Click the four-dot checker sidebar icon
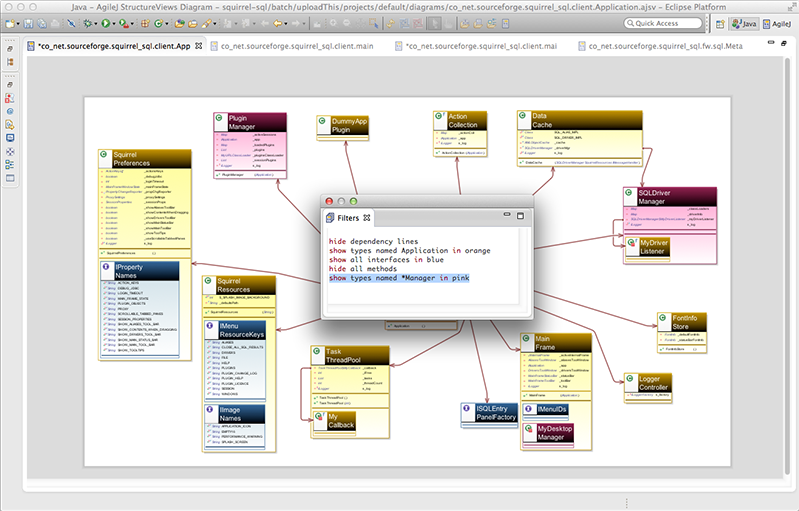799x511 pixels. (x=10, y=151)
